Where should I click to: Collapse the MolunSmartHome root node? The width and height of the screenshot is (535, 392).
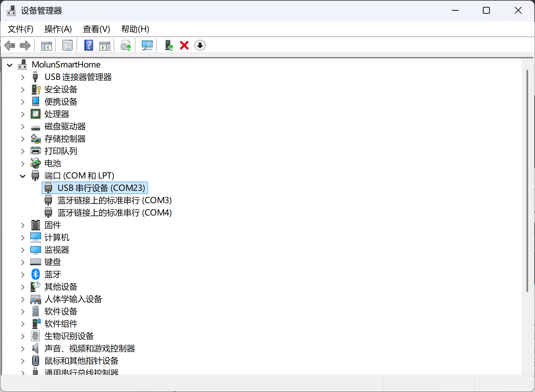coord(10,65)
